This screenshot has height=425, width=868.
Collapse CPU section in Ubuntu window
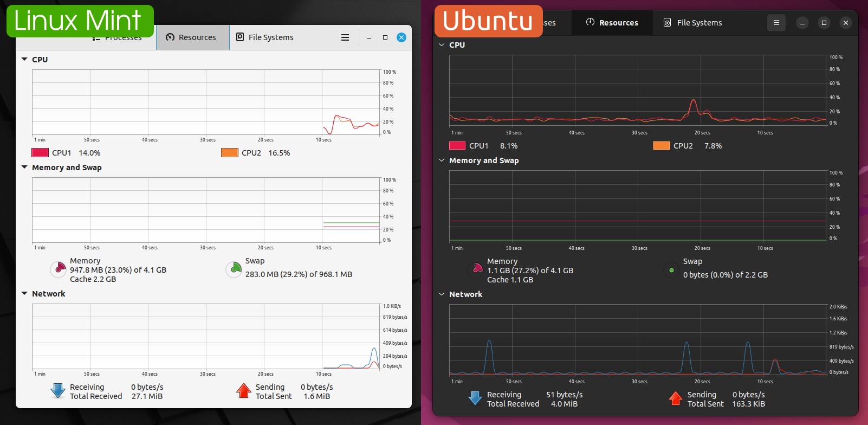click(x=442, y=45)
